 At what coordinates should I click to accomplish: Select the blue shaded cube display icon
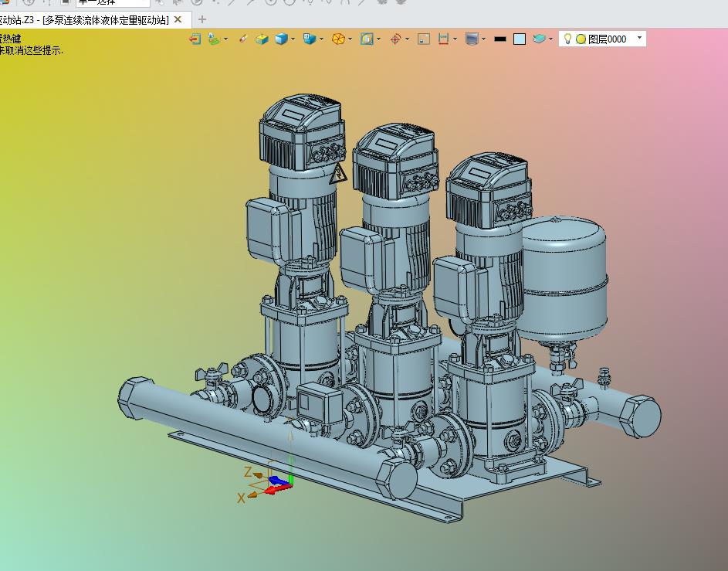(x=281, y=39)
